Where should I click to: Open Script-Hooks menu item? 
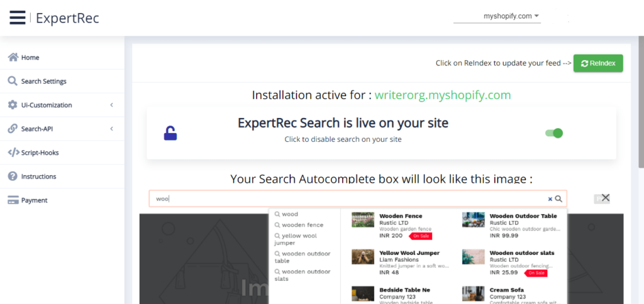(62, 153)
